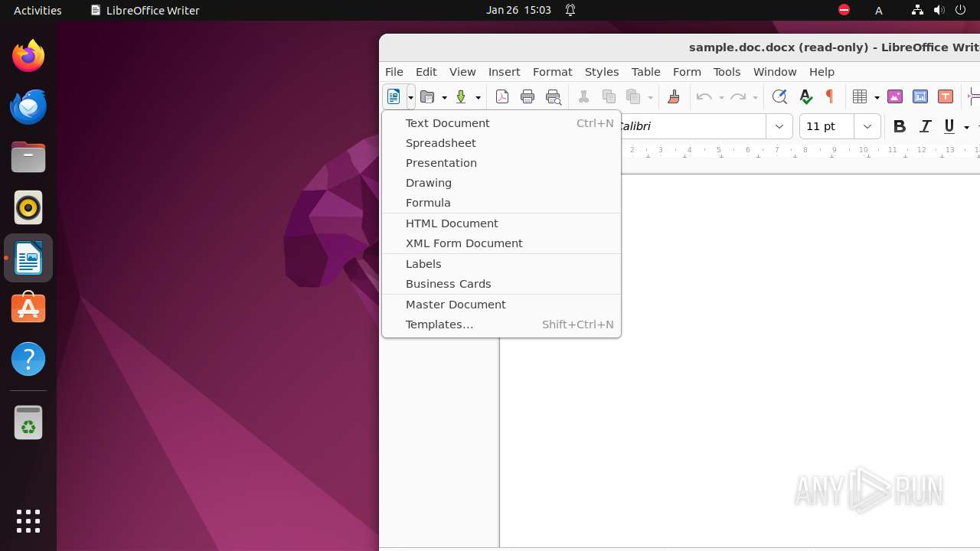Expand the font size dropdown list
The height and width of the screenshot is (551, 980).
coord(867,126)
